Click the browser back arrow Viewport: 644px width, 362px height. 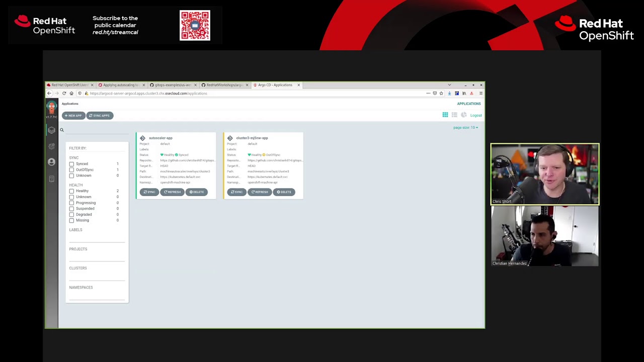[x=49, y=93]
